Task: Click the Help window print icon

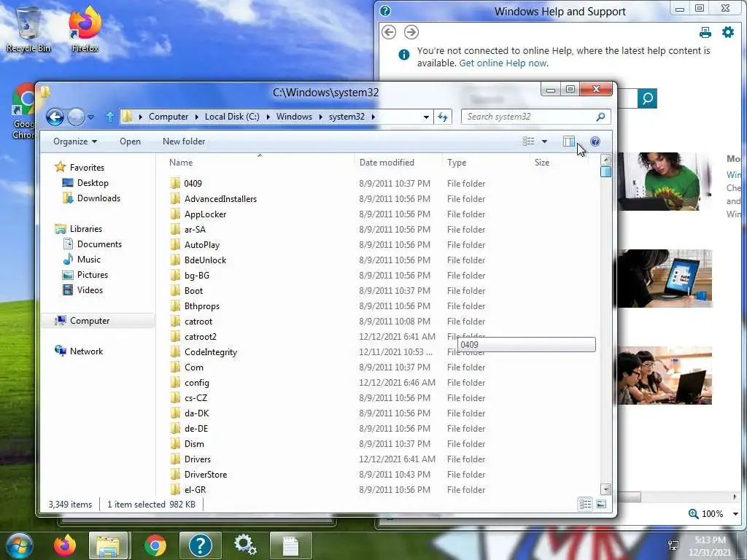Action: click(x=705, y=32)
